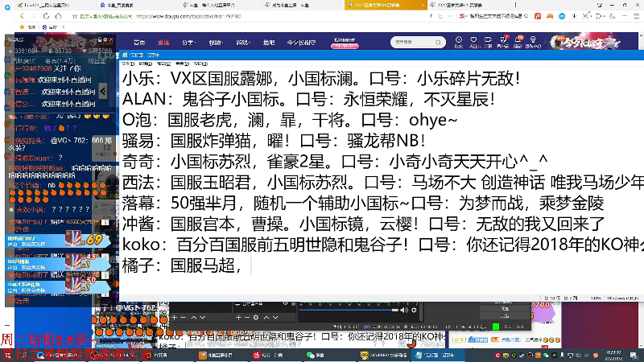Open Douyu 鱼吧 nav link

coord(269,43)
